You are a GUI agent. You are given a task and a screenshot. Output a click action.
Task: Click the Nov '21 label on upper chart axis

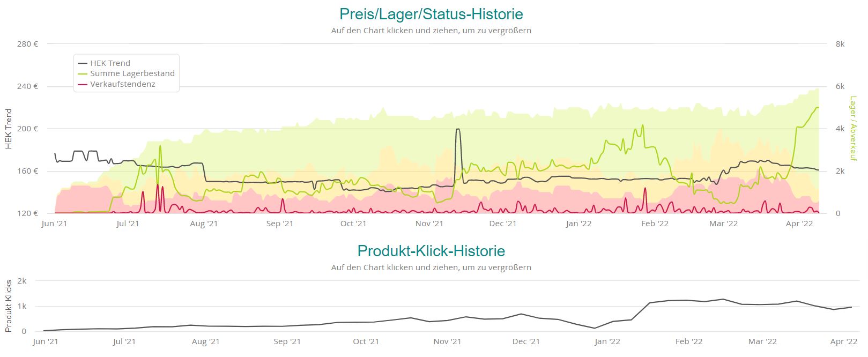(429, 224)
